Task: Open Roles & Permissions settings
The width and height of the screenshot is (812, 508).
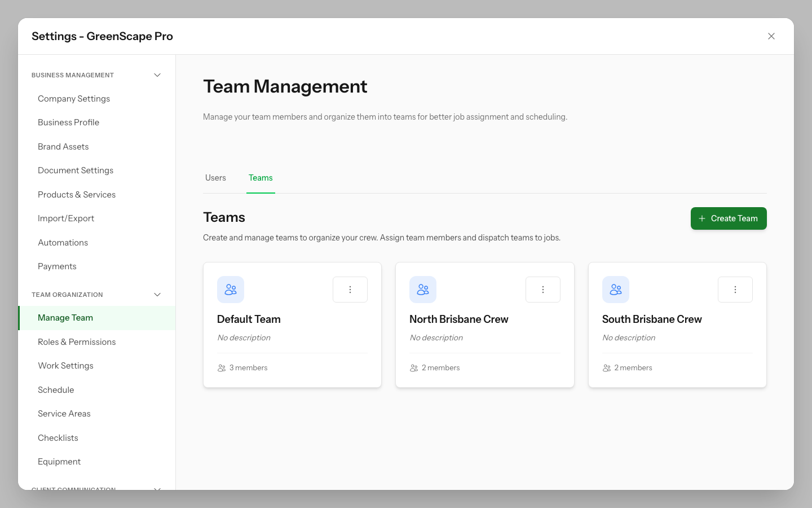Action: pyautogui.click(x=77, y=341)
